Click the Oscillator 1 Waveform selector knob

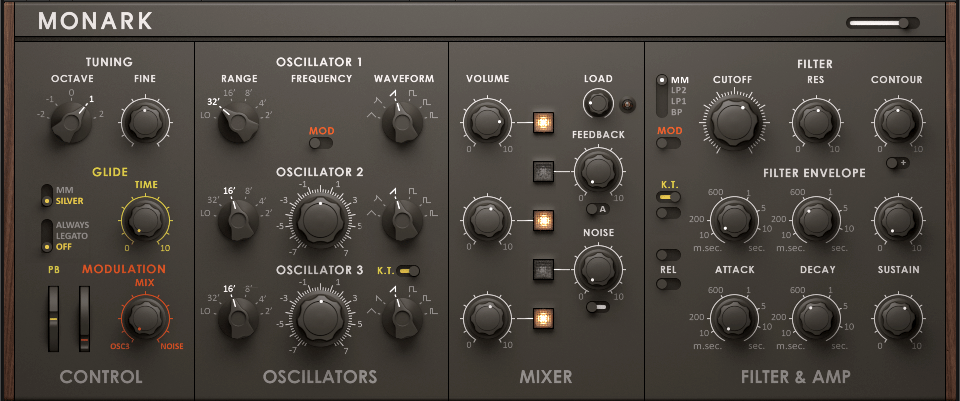point(402,122)
